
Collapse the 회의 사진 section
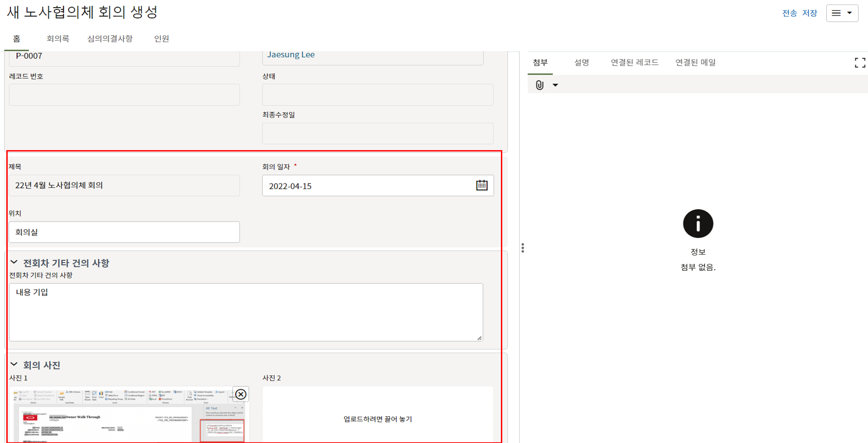point(14,364)
